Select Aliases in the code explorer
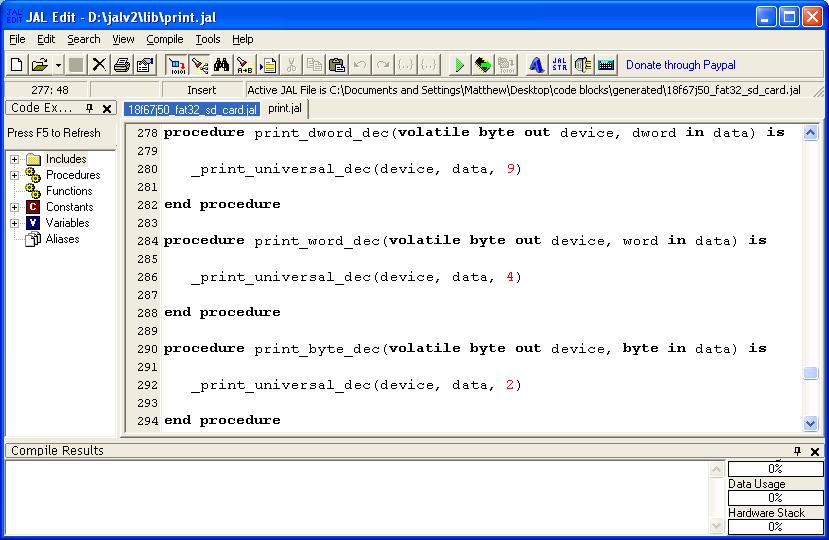This screenshot has width=829, height=540. click(x=62, y=239)
